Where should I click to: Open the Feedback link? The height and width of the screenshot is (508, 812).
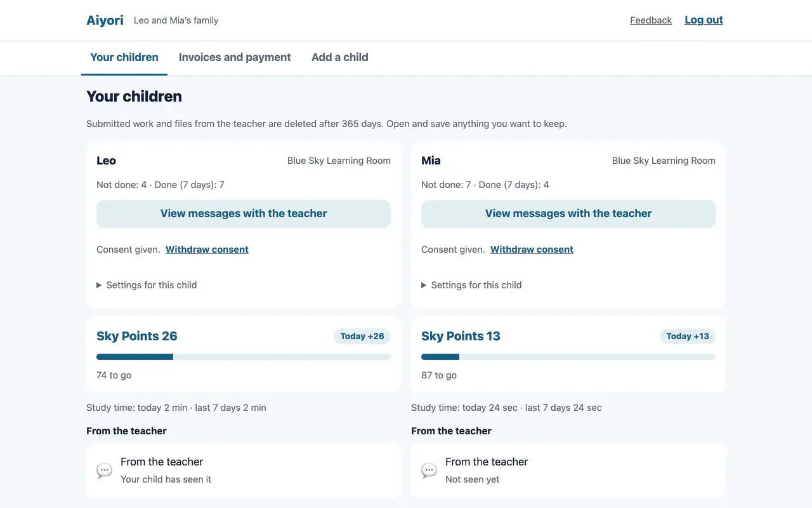point(651,20)
